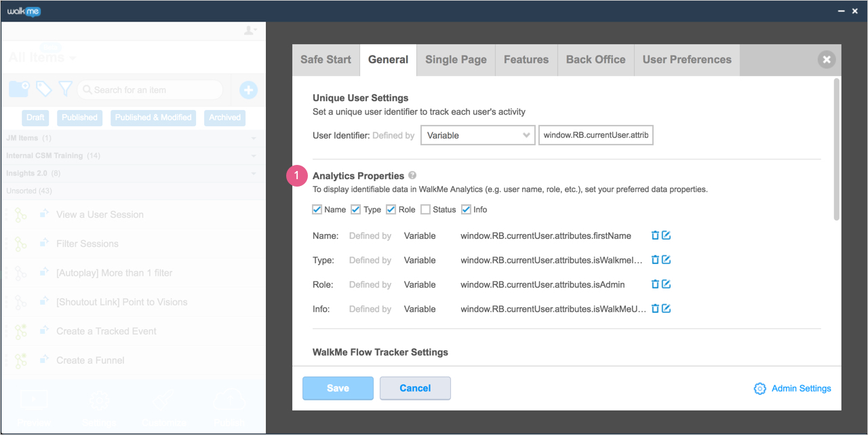Delete the Name variable using the trash icon
This screenshot has width=868, height=435.
tap(654, 235)
